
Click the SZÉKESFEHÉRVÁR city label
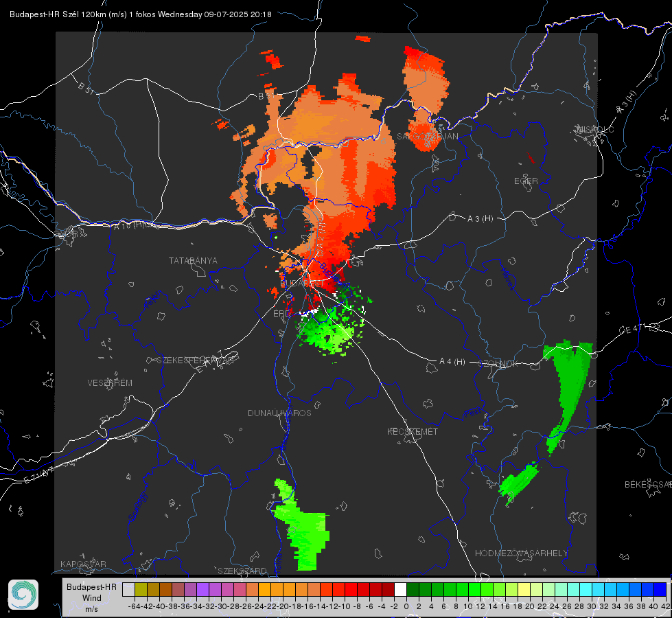coord(196,360)
